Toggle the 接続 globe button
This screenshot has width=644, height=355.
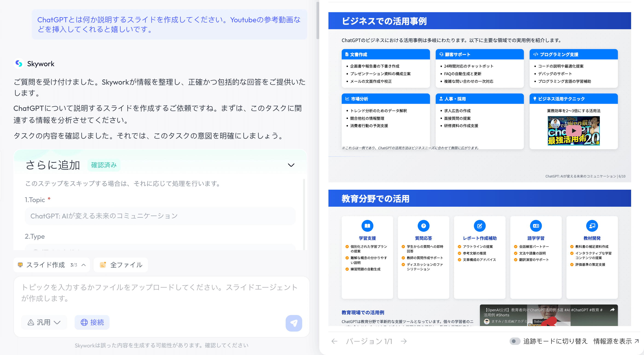tap(92, 322)
